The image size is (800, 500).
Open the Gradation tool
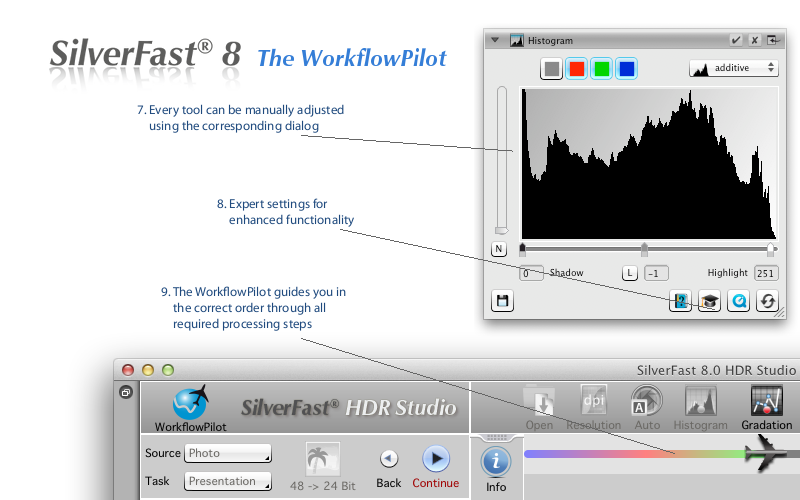(766, 406)
